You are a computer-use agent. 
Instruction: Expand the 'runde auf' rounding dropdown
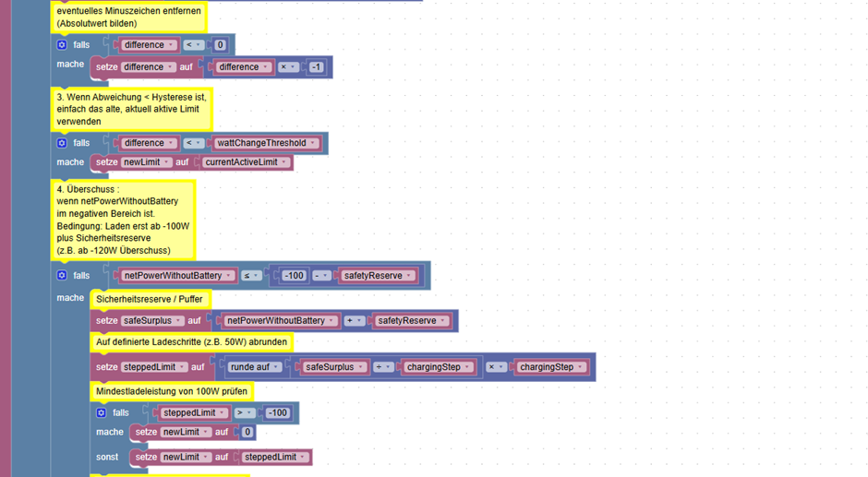tap(255, 367)
